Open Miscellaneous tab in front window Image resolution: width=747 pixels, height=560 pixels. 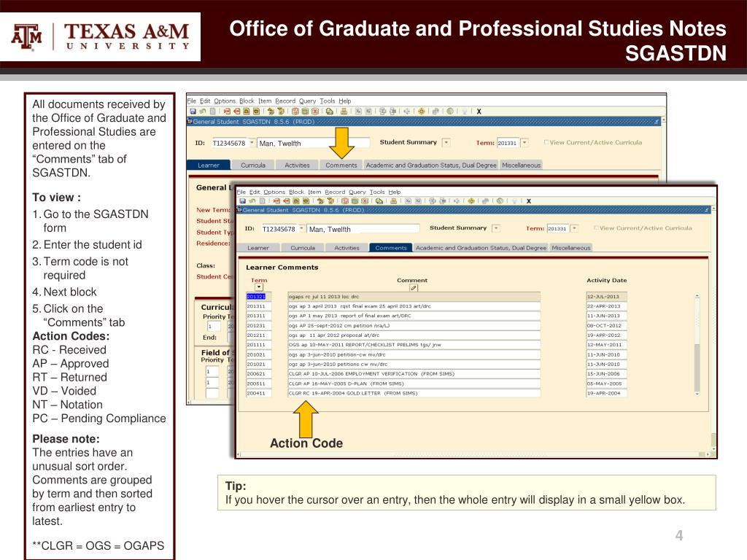coord(570,248)
